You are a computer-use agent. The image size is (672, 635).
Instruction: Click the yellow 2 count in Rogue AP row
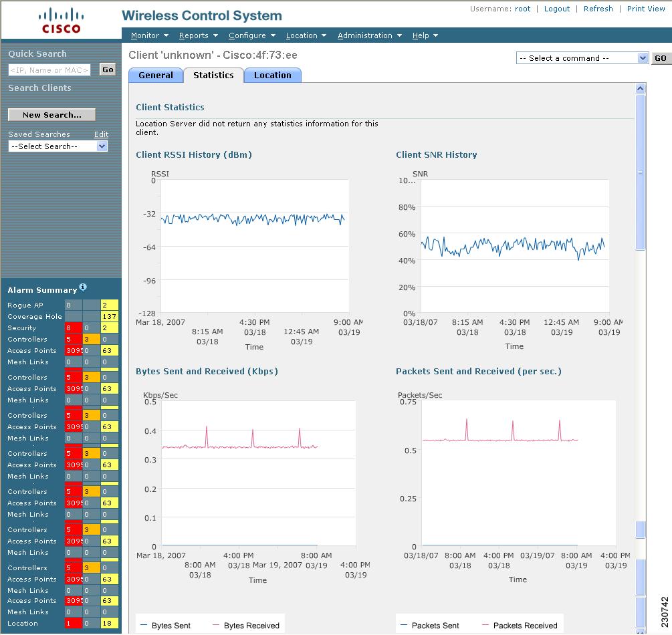(x=109, y=305)
